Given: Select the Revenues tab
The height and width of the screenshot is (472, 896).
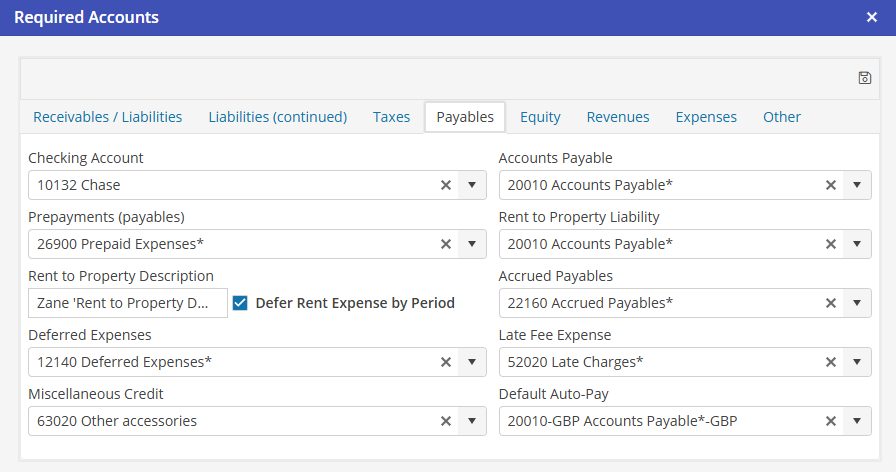Looking at the screenshot, I should pyautogui.click(x=618, y=117).
